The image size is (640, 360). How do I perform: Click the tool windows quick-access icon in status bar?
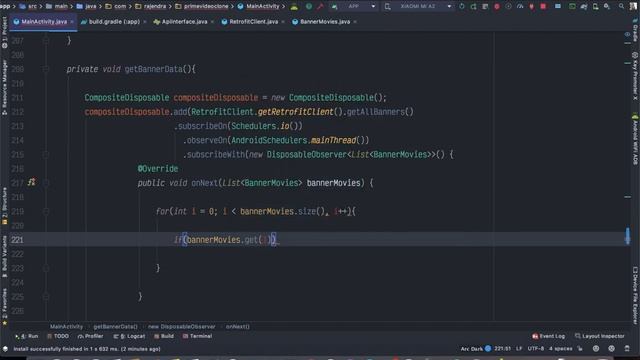coord(5,349)
